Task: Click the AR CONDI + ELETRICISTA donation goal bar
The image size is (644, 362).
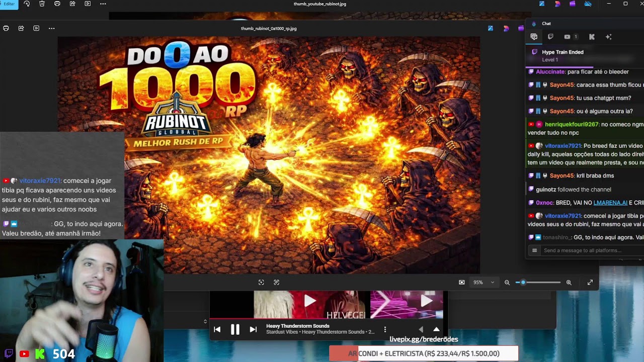Action: click(424, 353)
